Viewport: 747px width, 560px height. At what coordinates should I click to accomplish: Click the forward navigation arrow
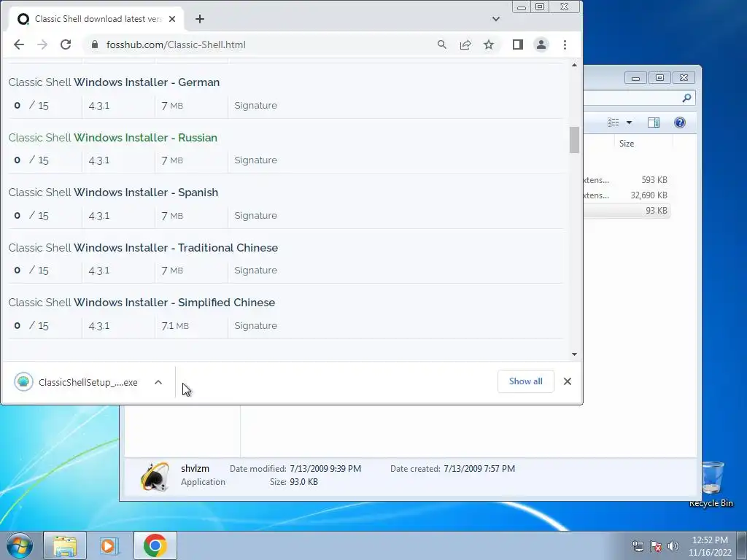click(x=42, y=44)
